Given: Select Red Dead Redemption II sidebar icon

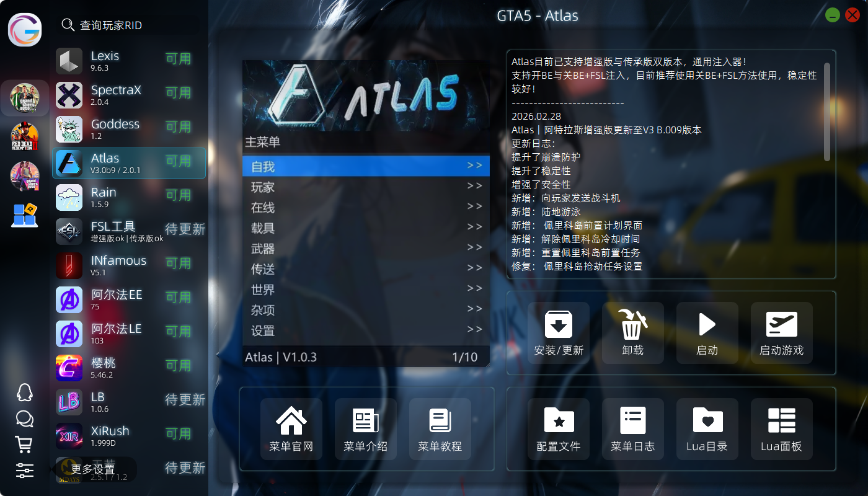Looking at the screenshot, I should tap(25, 137).
